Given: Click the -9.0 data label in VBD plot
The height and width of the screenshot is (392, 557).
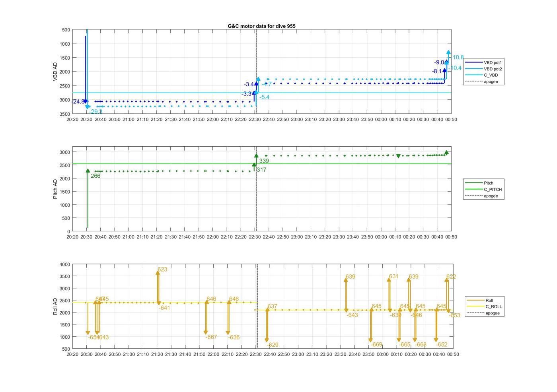Looking at the screenshot, I should pyautogui.click(x=439, y=62).
